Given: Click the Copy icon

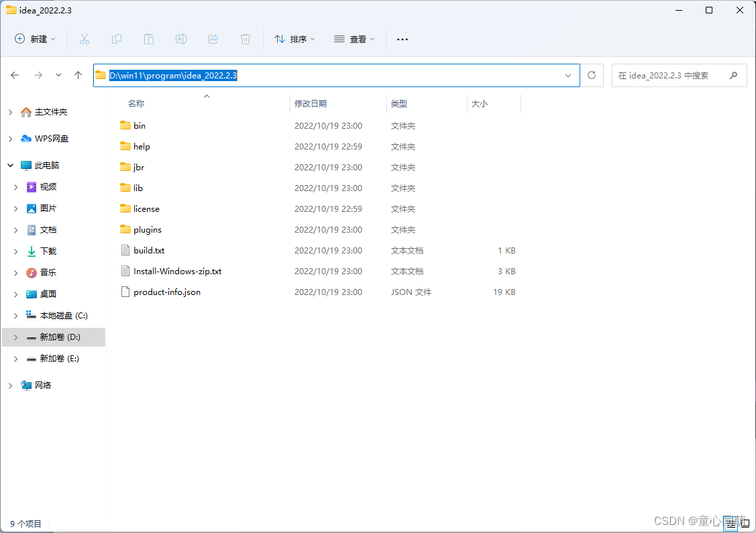Looking at the screenshot, I should pyautogui.click(x=116, y=39).
